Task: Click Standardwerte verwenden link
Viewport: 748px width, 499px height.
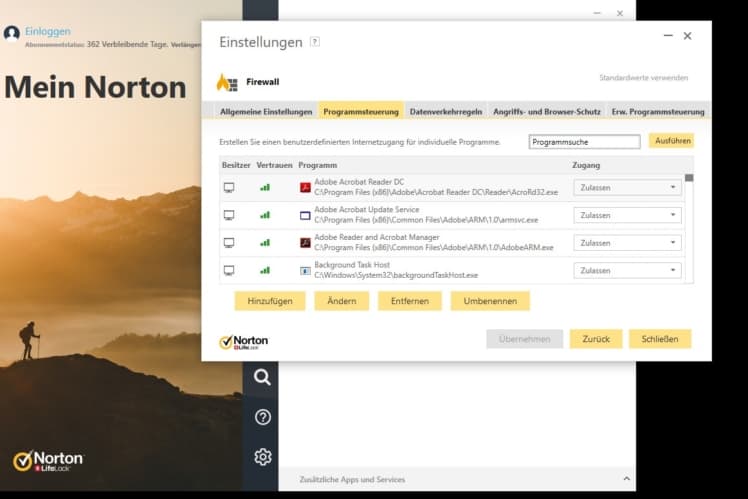Action: pos(644,77)
